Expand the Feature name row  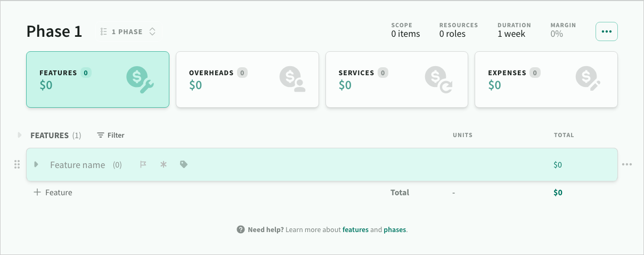point(36,165)
